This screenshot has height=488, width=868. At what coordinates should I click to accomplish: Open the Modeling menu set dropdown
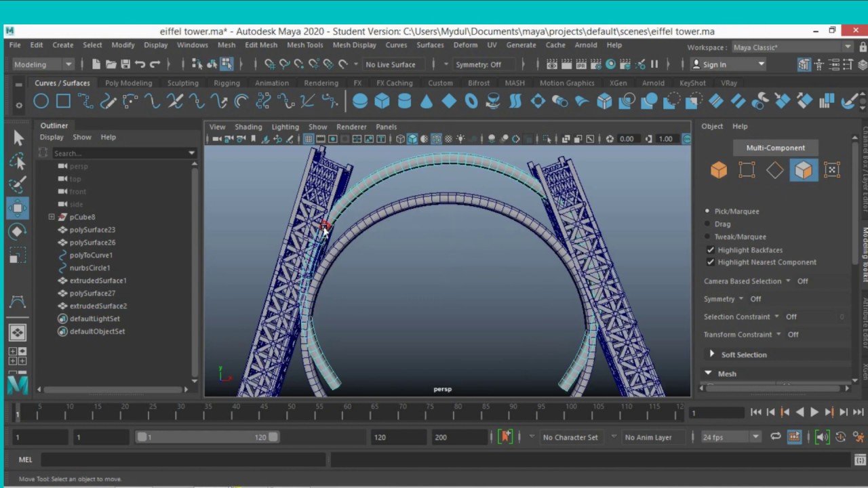43,64
